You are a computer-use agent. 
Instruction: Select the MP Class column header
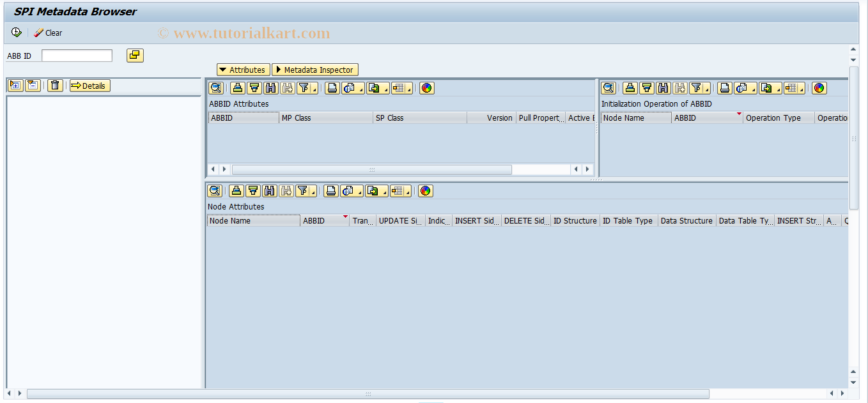coord(326,118)
